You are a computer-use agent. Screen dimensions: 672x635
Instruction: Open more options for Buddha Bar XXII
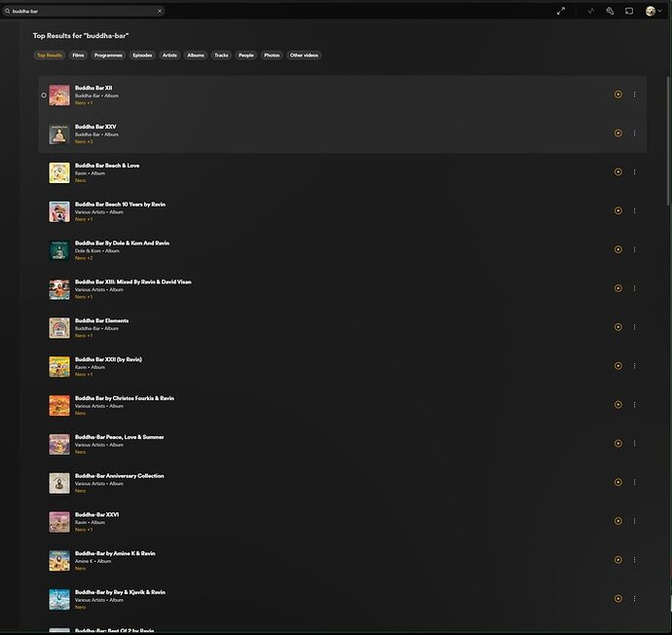pyautogui.click(x=635, y=366)
